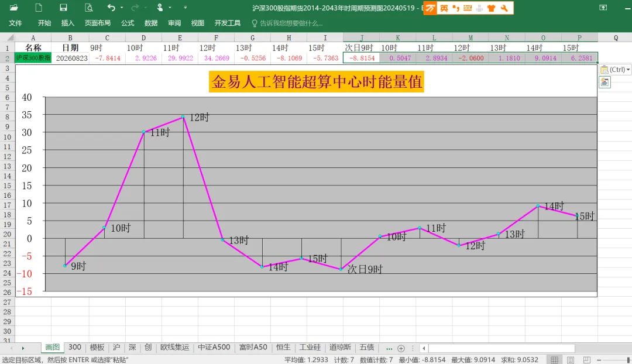Screen dimensions: 632x364
Task: Switch to the 开始 ribbon tab
Action: click(44, 23)
